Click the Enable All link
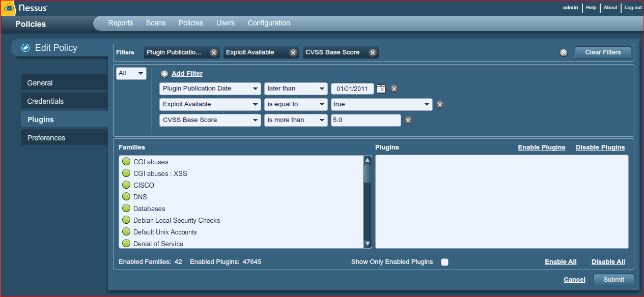Viewport: 644px width, 297px height. click(x=561, y=262)
